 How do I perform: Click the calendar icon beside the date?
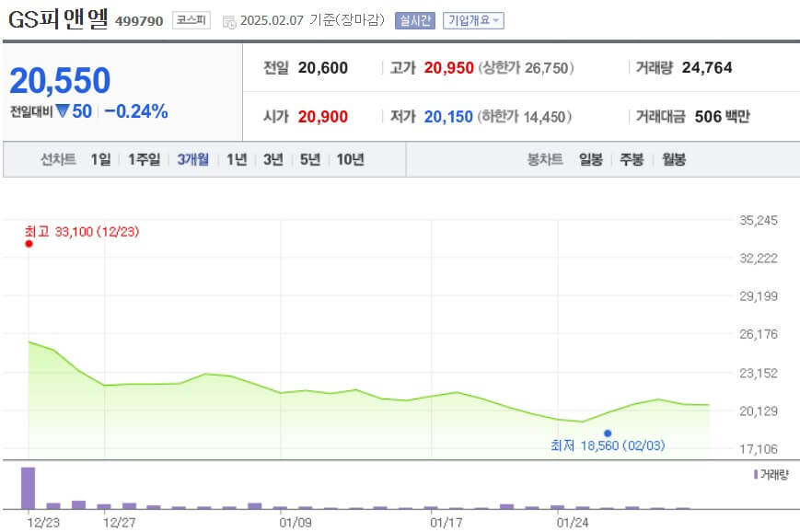pyautogui.click(x=229, y=22)
